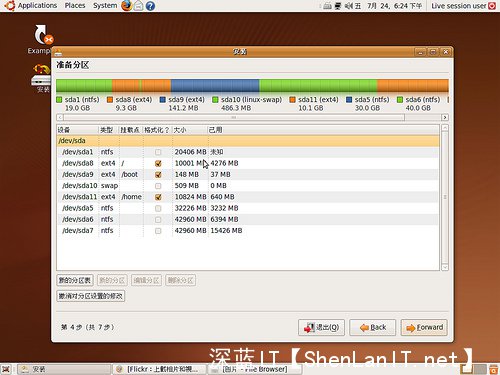Click the sda6 (ntfs) 40.0 GB legend

[418, 104]
